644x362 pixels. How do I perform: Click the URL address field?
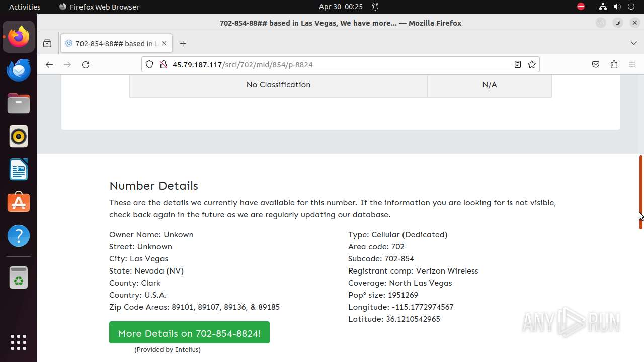point(332,64)
